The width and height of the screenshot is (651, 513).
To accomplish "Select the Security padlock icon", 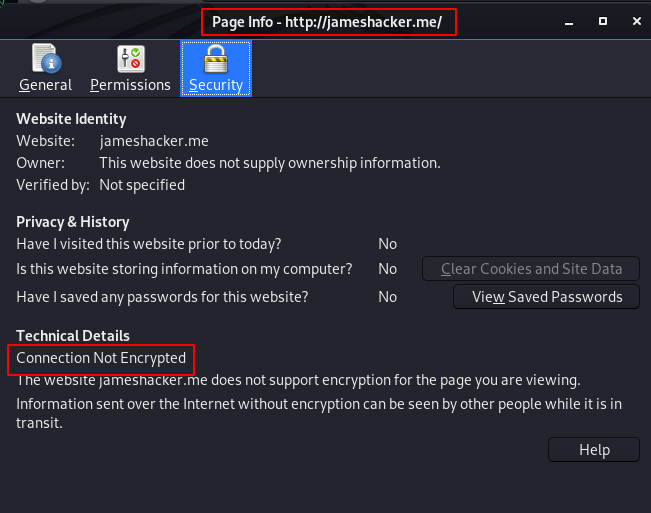I will click(x=216, y=59).
